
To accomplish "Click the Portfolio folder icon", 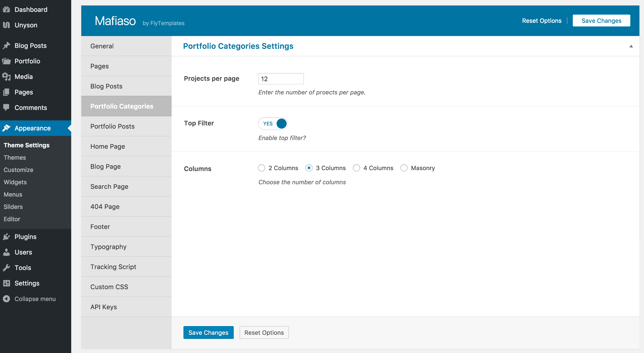I will tap(6, 61).
